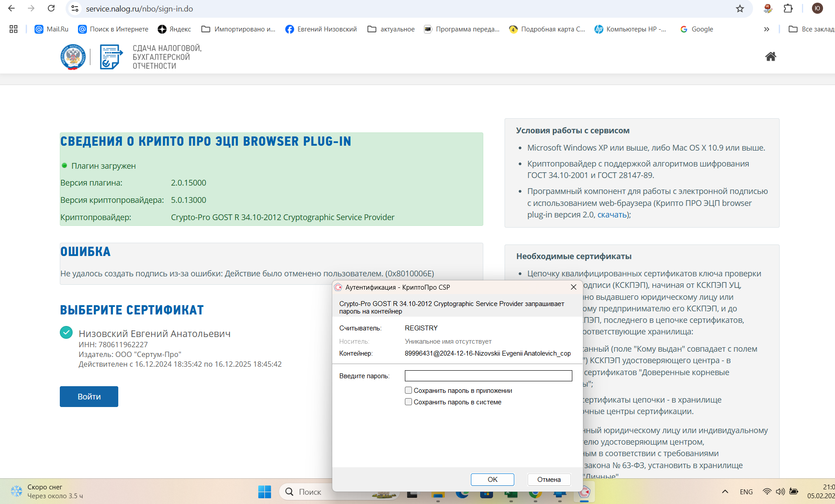Confirm password dialog with OK
835x504 pixels.
click(492, 479)
